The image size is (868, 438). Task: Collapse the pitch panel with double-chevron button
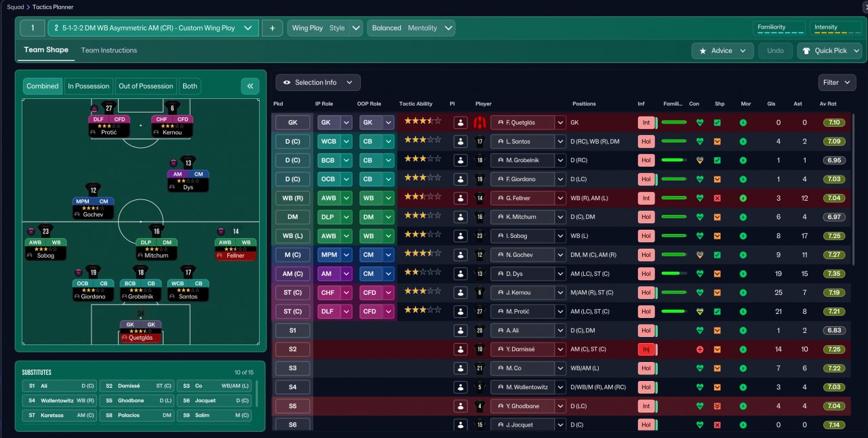pos(250,86)
